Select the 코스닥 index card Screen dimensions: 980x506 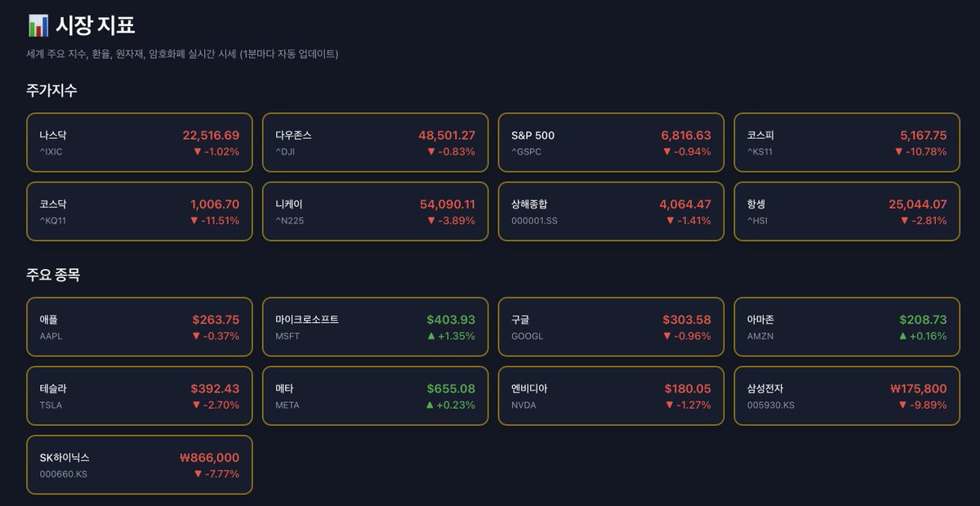(x=139, y=212)
